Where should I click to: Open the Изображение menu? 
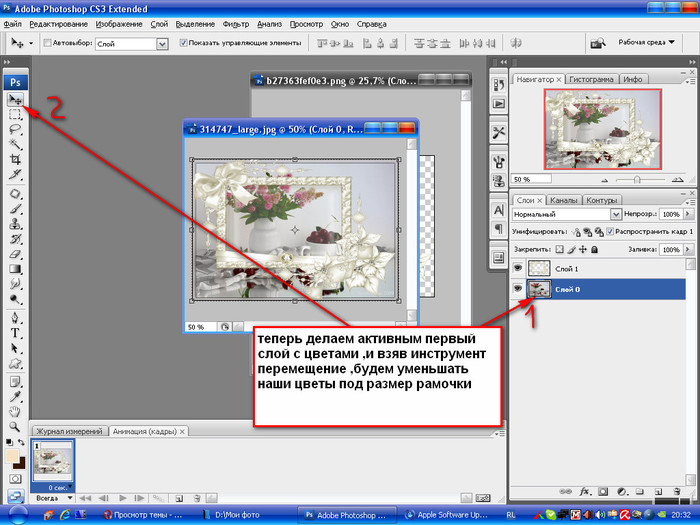(119, 24)
